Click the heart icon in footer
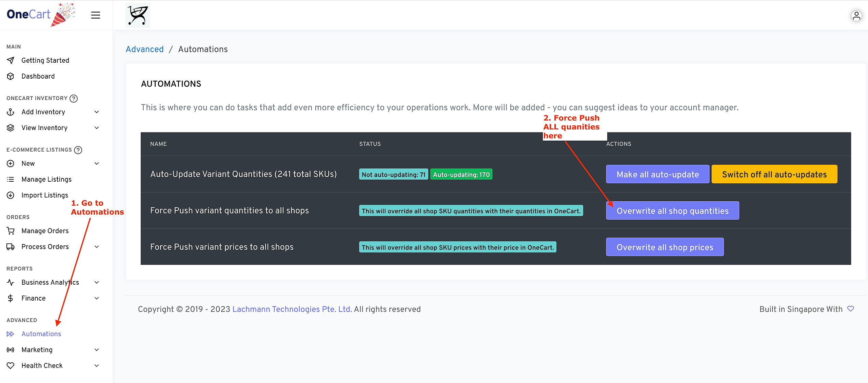 pos(850,309)
